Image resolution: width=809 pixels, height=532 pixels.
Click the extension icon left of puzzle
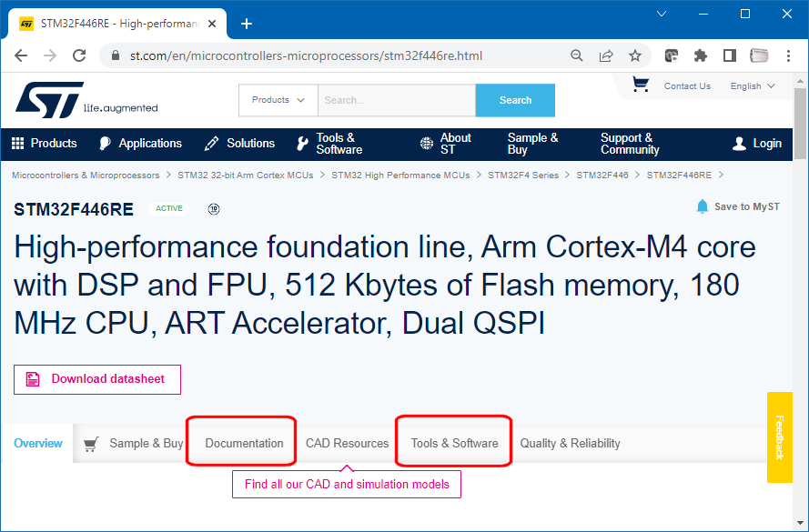(x=672, y=55)
